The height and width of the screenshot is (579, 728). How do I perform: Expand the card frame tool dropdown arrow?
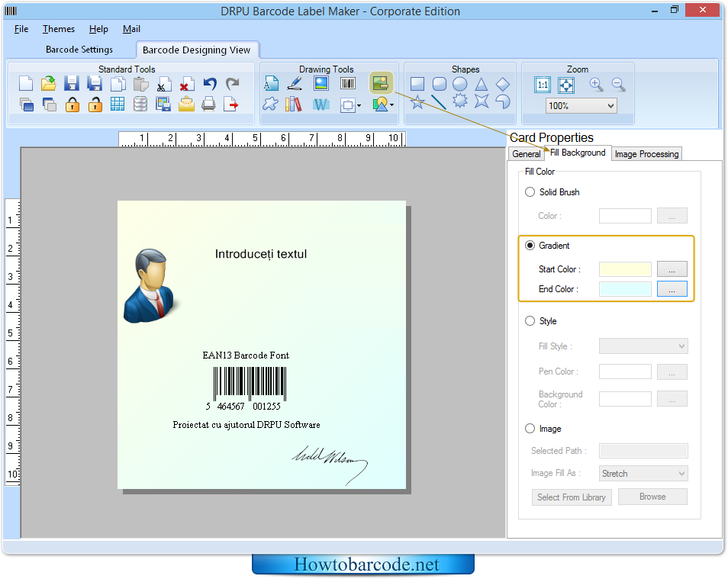pos(359,105)
